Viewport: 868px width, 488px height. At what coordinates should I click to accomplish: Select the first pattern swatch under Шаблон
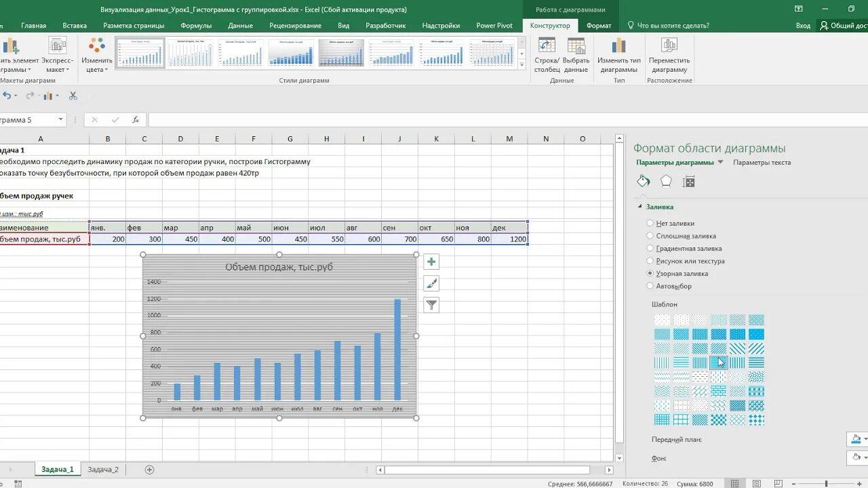pos(662,320)
